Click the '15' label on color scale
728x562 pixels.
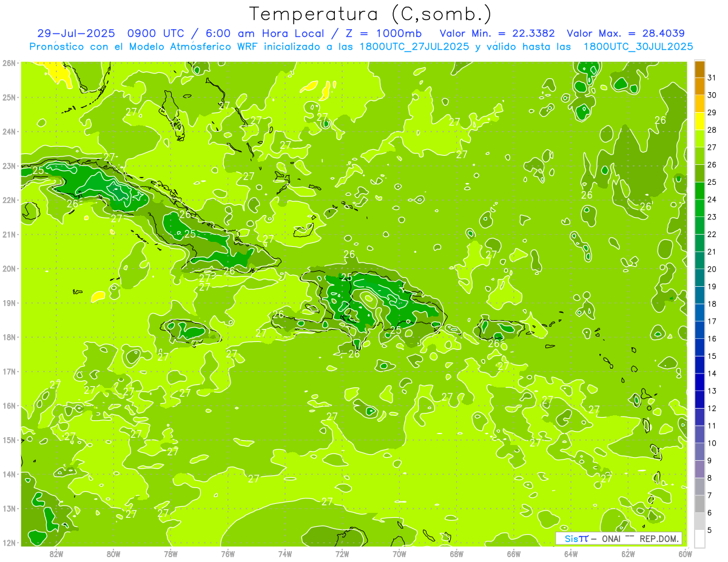pyautogui.click(x=712, y=356)
